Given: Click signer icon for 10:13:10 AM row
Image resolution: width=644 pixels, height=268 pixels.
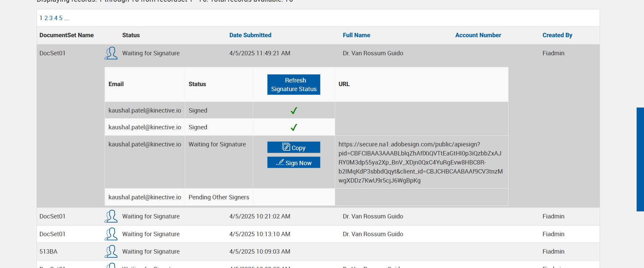Looking at the screenshot, I should point(111,234).
